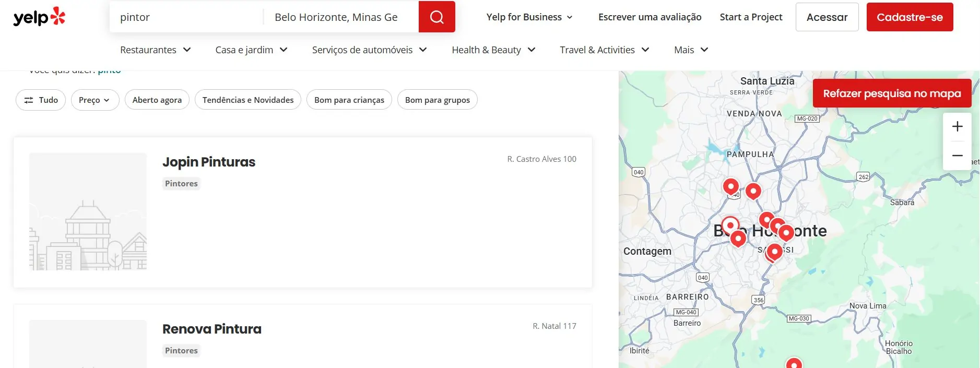Click Nova Lima label on the map

pos(868,306)
